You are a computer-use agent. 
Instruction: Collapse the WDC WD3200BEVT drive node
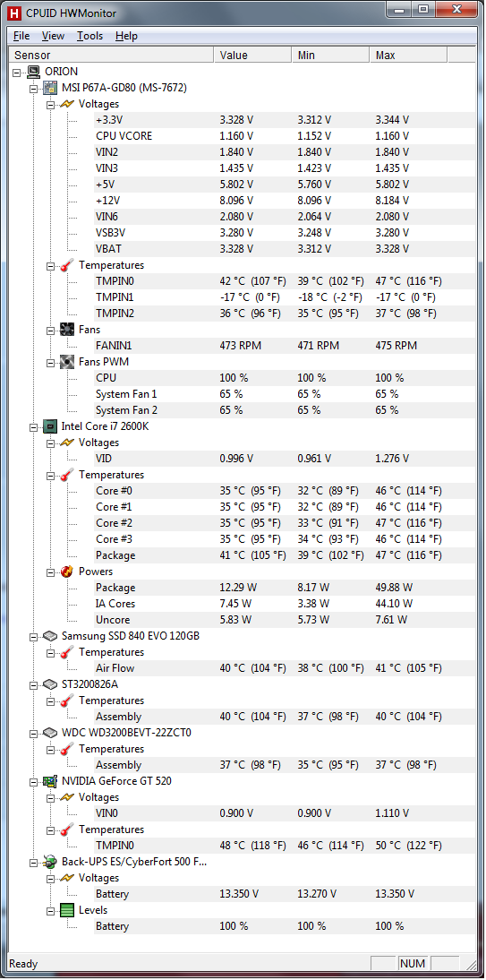[x=34, y=733]
